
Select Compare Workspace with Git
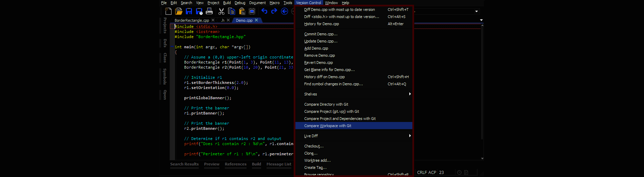328,126
